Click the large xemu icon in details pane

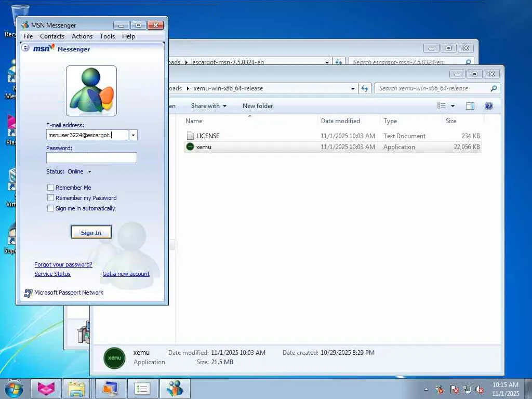click(114, 357)
